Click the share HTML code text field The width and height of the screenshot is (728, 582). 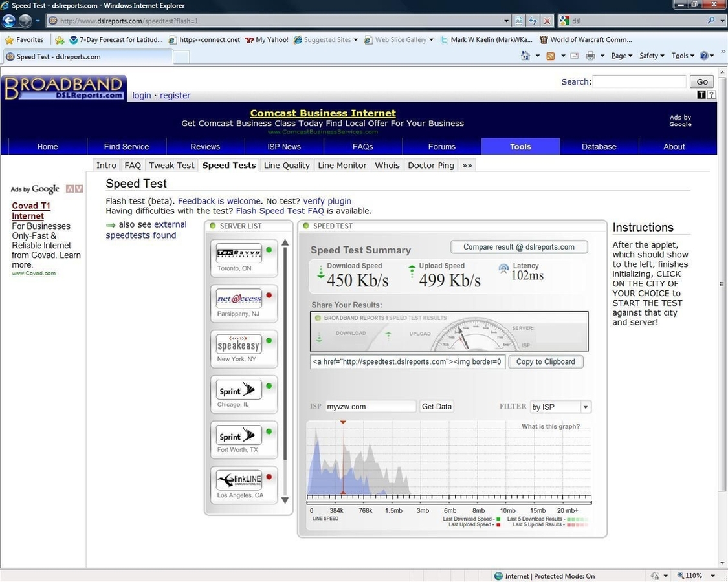coord(407,361)
